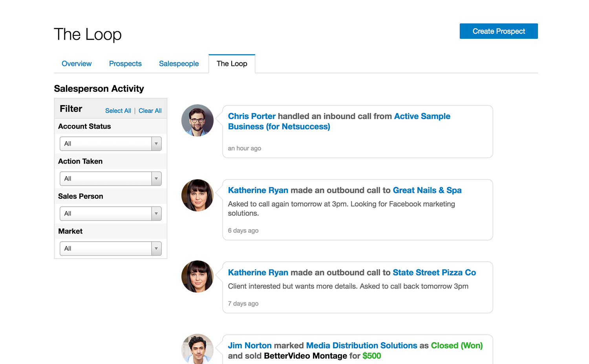Click Katherine Ryan's avatar beside Great Nails entry
Screen dimensions: 589x364
(198, 195)
